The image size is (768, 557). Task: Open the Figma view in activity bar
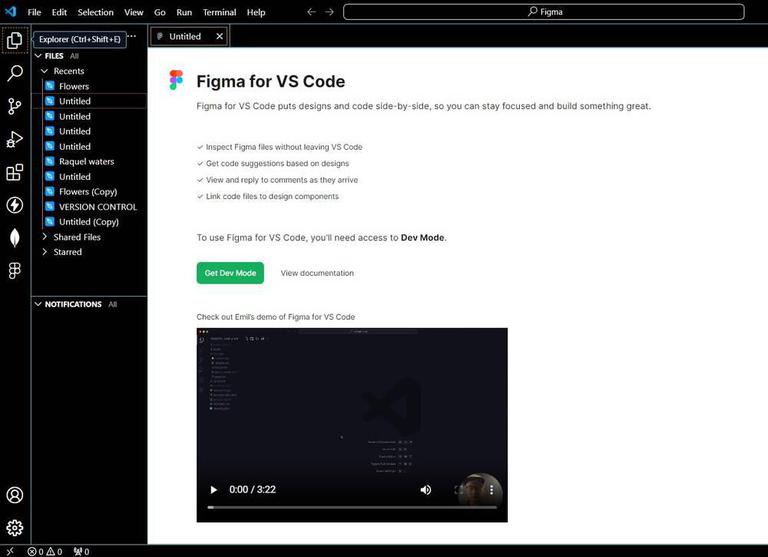point(15,270)
